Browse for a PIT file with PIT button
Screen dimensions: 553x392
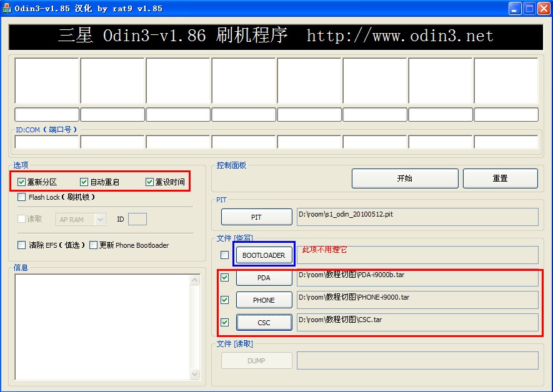[256, 217]
